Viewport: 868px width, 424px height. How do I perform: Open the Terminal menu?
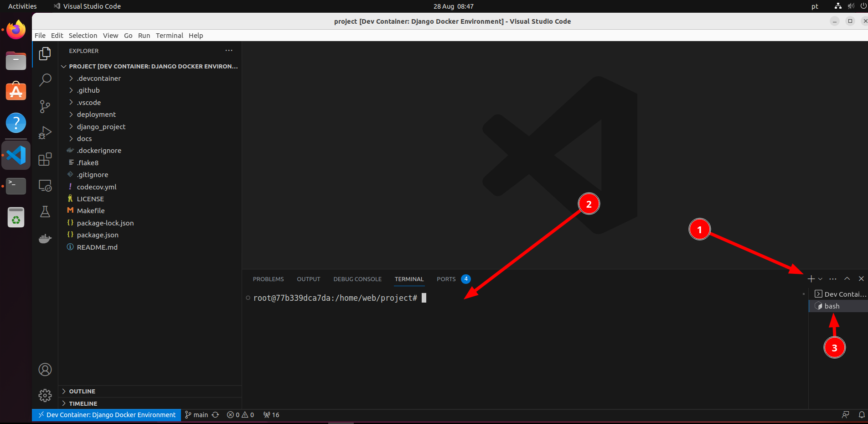170,36
